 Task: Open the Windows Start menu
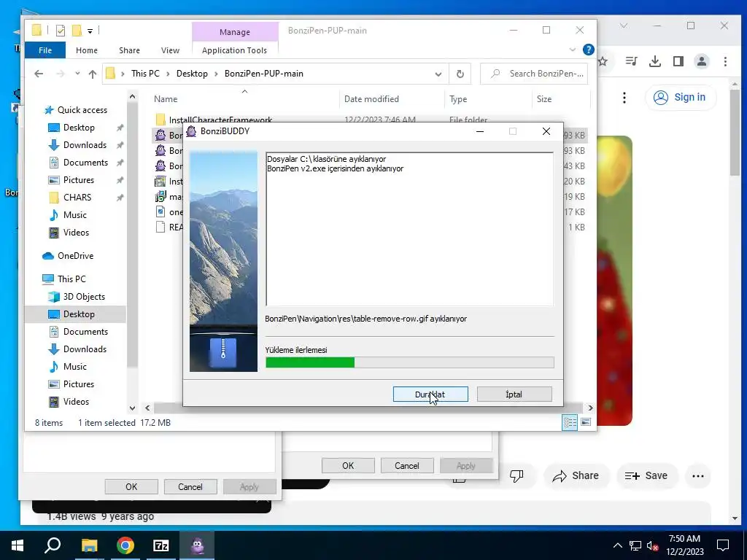coord(18,545)
